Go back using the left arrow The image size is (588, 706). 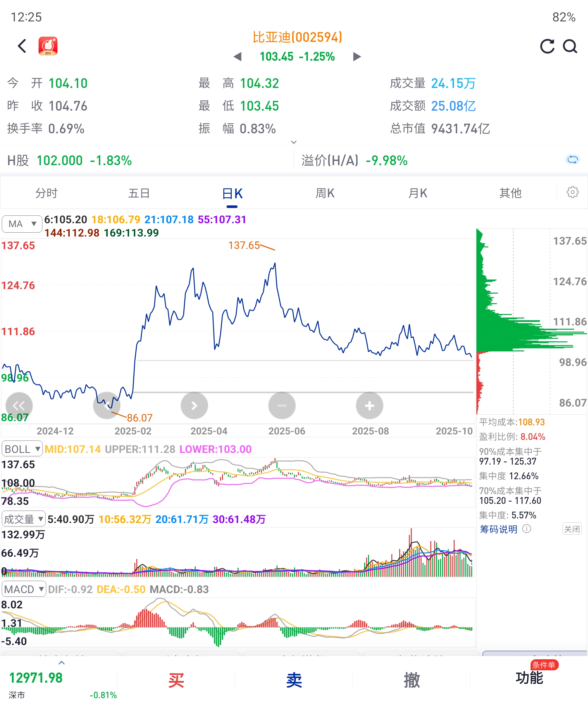coord(22,46)
